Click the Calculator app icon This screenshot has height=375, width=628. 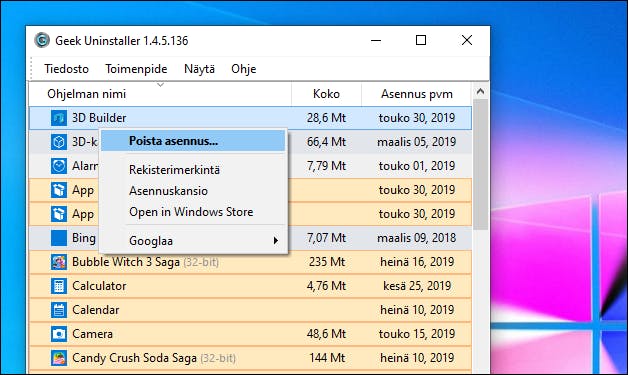pos(59,286)
